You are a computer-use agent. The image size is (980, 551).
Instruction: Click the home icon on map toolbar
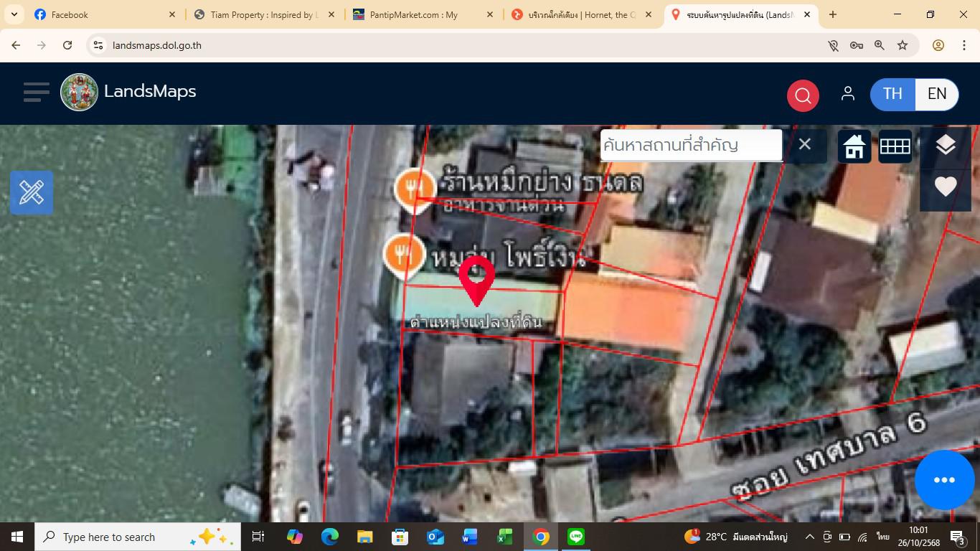(854, 146)
